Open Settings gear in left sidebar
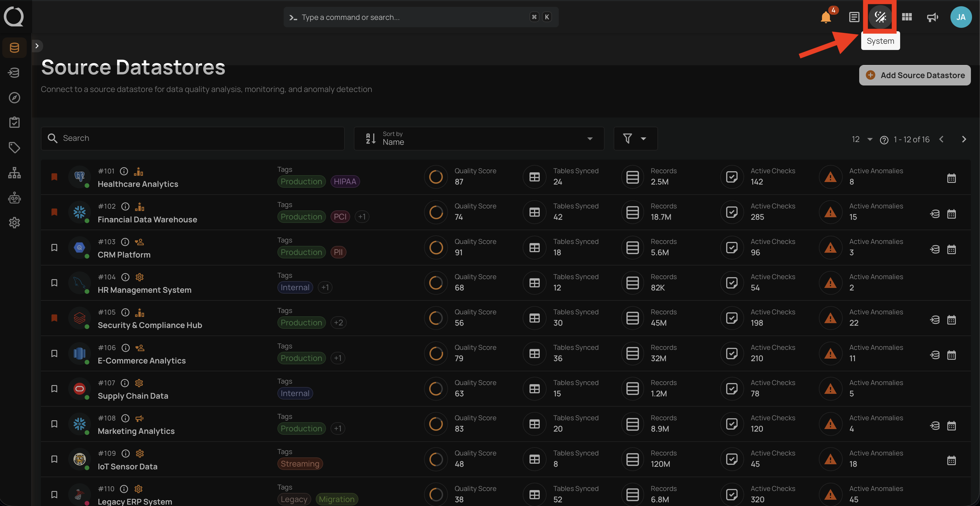The image size is (980, 506). click(x=14, y=223)
